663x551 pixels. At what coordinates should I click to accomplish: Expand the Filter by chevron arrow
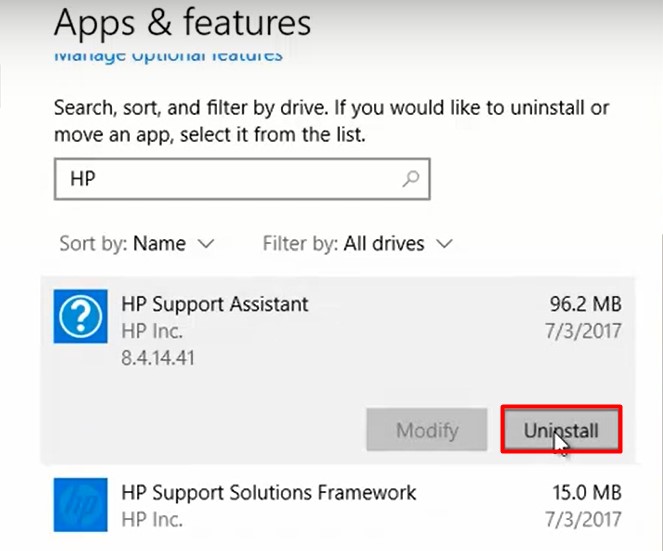pyautogui.click(x=445, y=243)
